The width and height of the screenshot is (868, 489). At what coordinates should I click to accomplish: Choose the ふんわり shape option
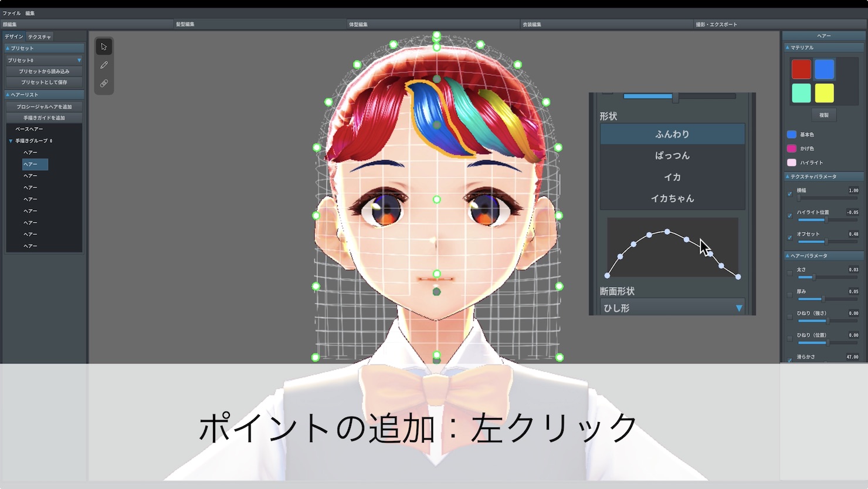click(x=672, y=134)
